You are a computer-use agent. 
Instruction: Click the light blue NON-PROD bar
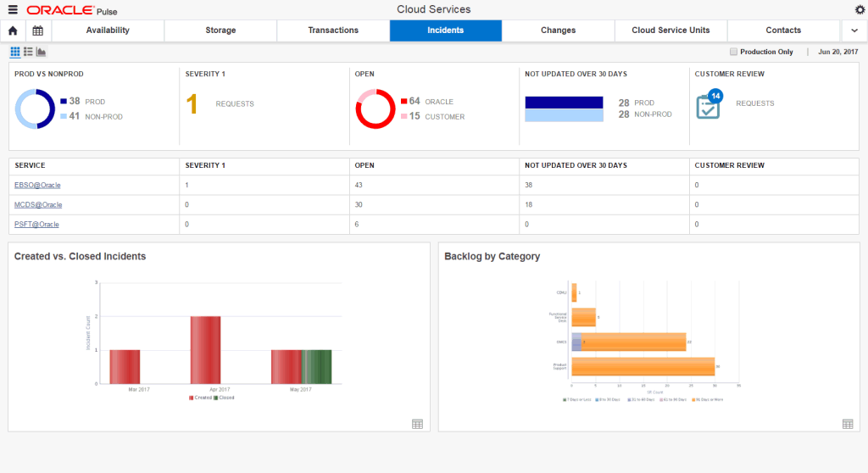564,115
